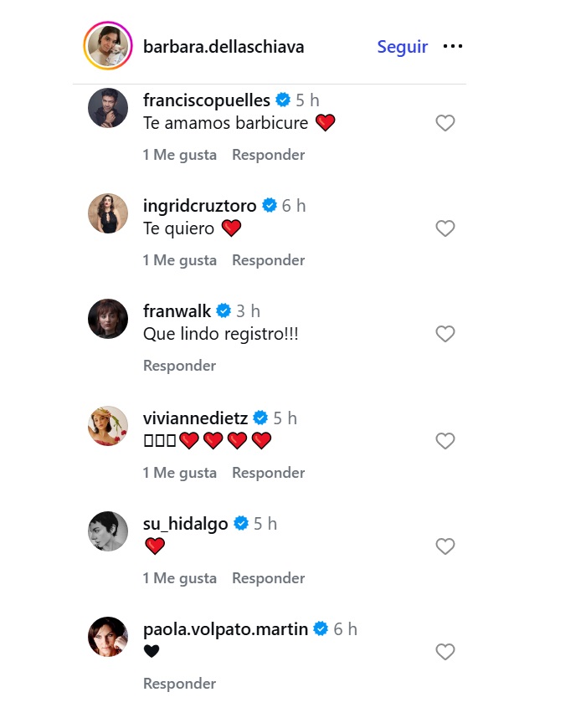View likes on viviannedietz's comment
The width and height of the screenshot is (586, 728).
(x=179, y=473)
